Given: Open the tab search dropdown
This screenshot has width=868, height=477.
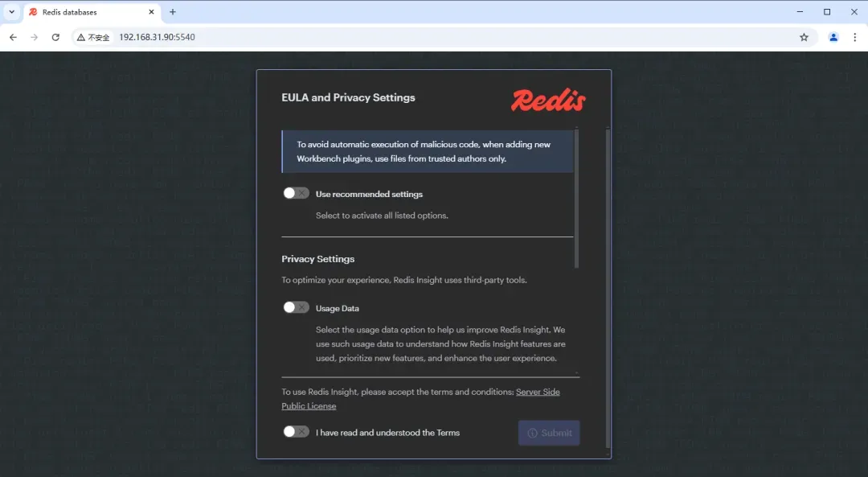Looking at the screenshot, I should [x=11, y=11].
